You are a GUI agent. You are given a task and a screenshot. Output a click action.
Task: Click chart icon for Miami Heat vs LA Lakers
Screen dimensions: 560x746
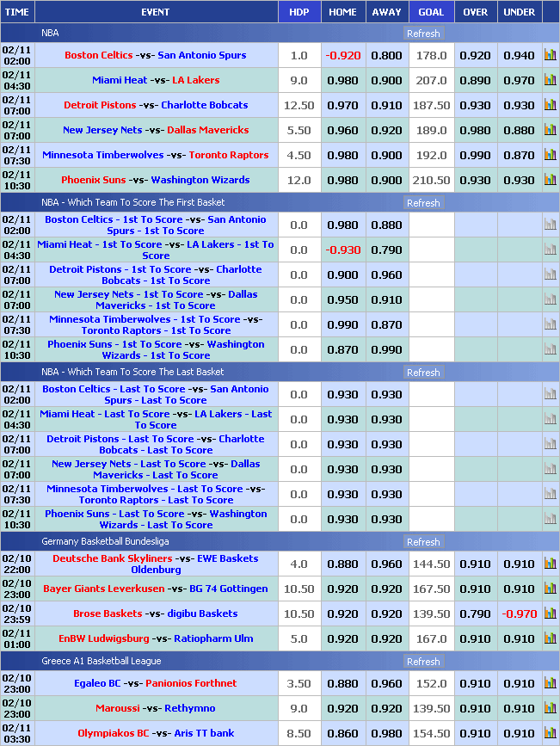click(550, 80)
